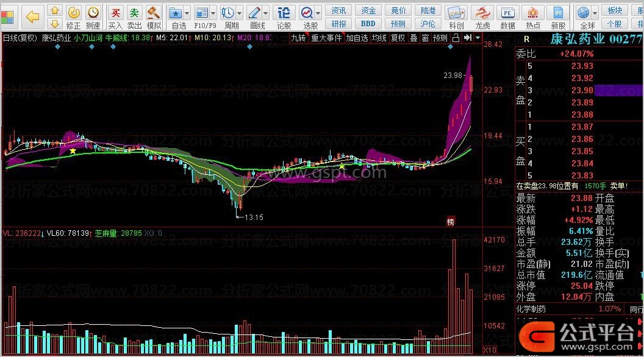The width and height of the screenshot is (644, 357).
Task: Open the BBD button
Action: pos(368,23)
